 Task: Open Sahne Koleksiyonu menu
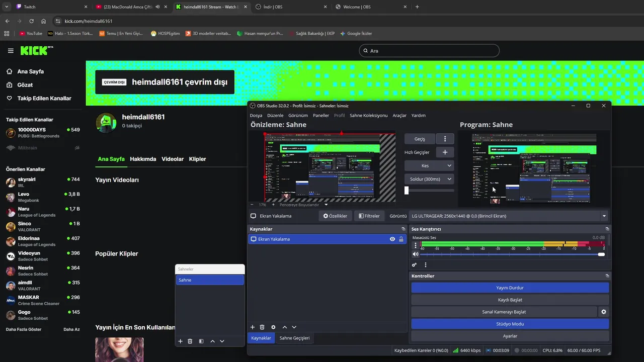pyautogui.click(x=369, y=116)
